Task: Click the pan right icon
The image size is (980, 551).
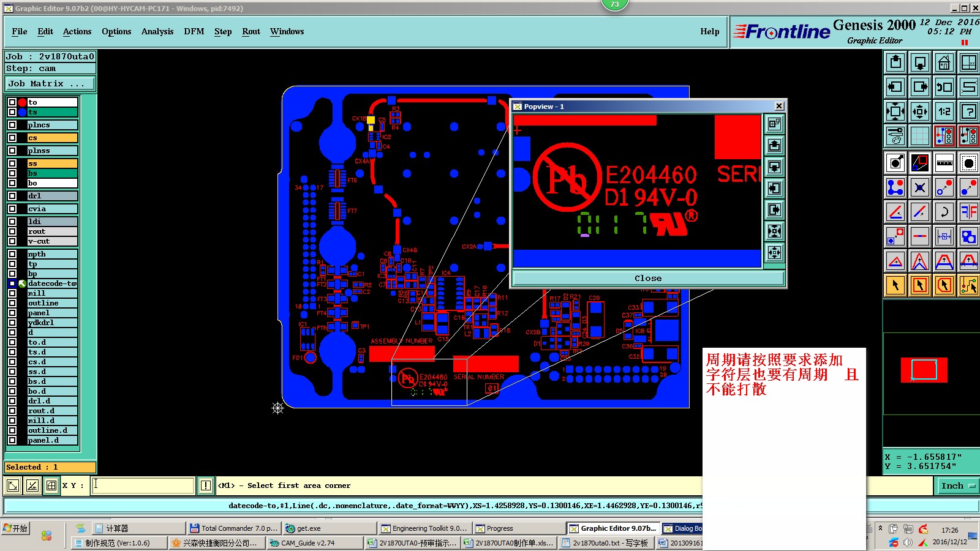Action: coord(920,87)
